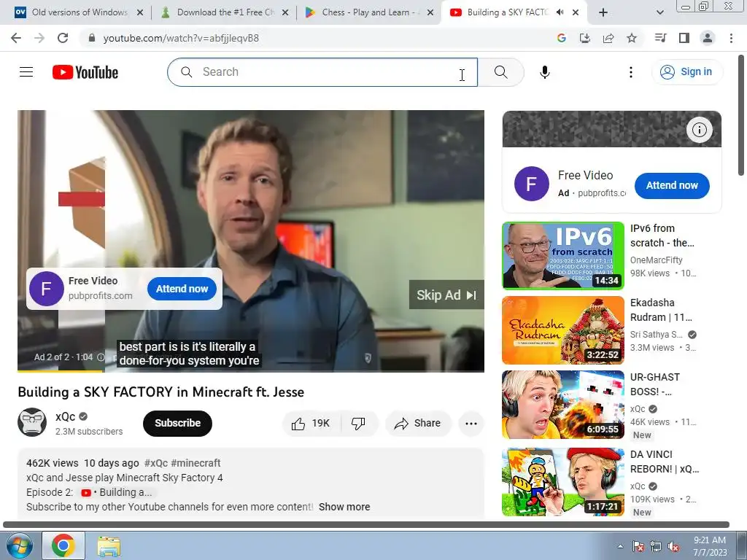The image size is (747, 560).
Task: Open the xQc channel avatar
Action: coord(32,422)
